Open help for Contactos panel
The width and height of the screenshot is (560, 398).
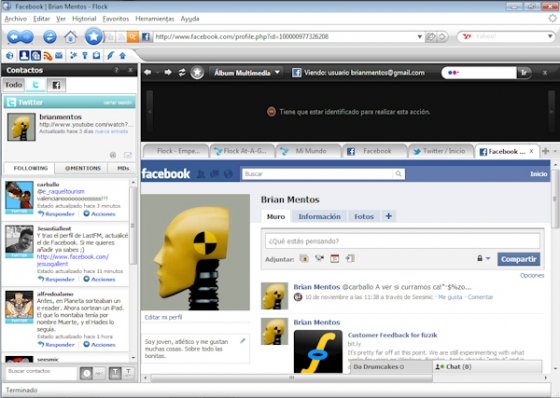(116, 70)
